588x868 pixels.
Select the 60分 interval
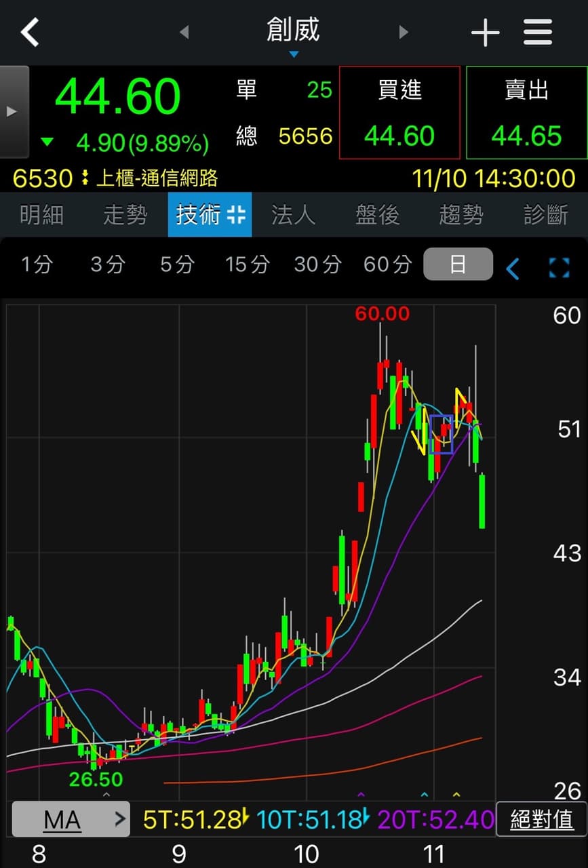pyautogui.click(x=387, y=264)
